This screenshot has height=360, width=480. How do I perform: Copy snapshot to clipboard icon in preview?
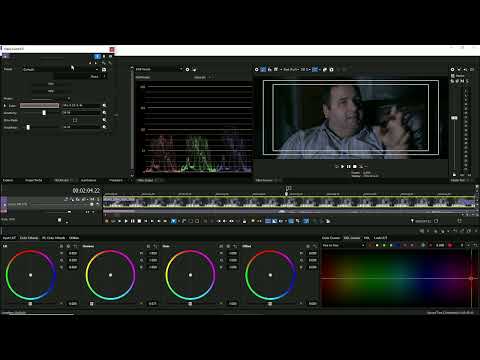(x=325, y=70)
